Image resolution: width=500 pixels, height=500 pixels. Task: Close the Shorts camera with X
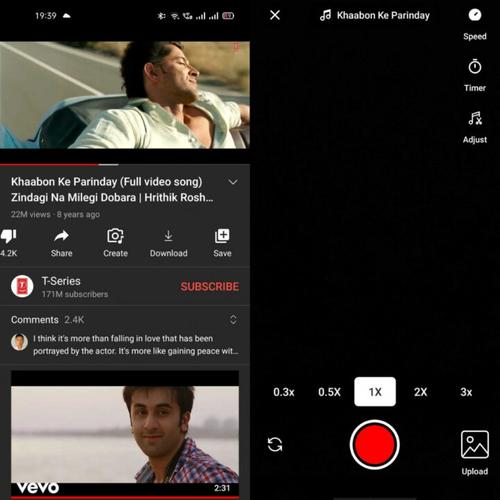point(275,15)
